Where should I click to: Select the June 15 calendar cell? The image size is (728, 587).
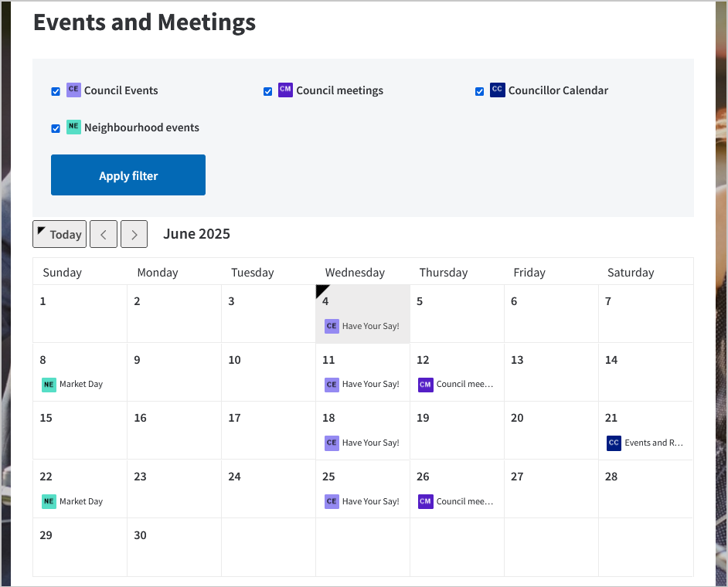[x=80, y=429]
